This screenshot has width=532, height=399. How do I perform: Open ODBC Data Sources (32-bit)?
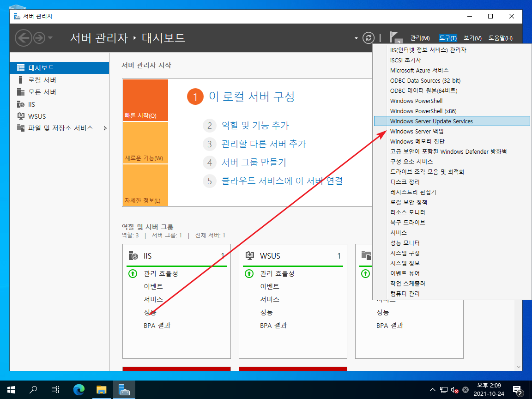coord(452,80)
